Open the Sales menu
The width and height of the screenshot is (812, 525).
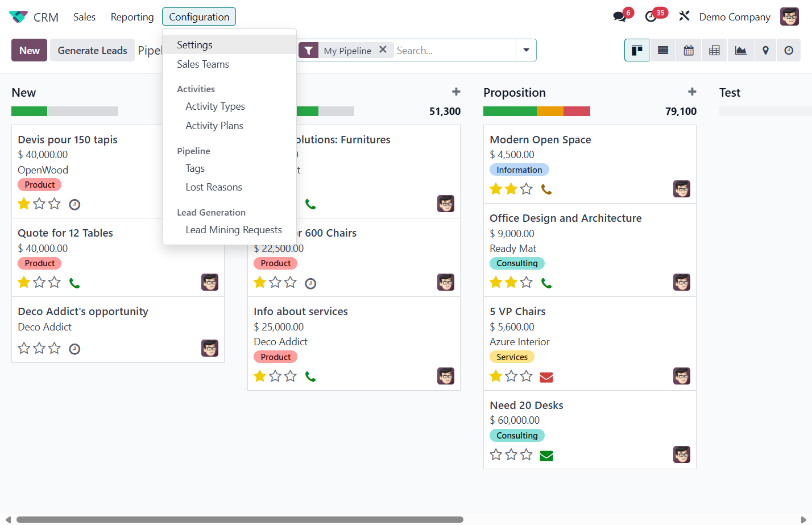(84, 17)
